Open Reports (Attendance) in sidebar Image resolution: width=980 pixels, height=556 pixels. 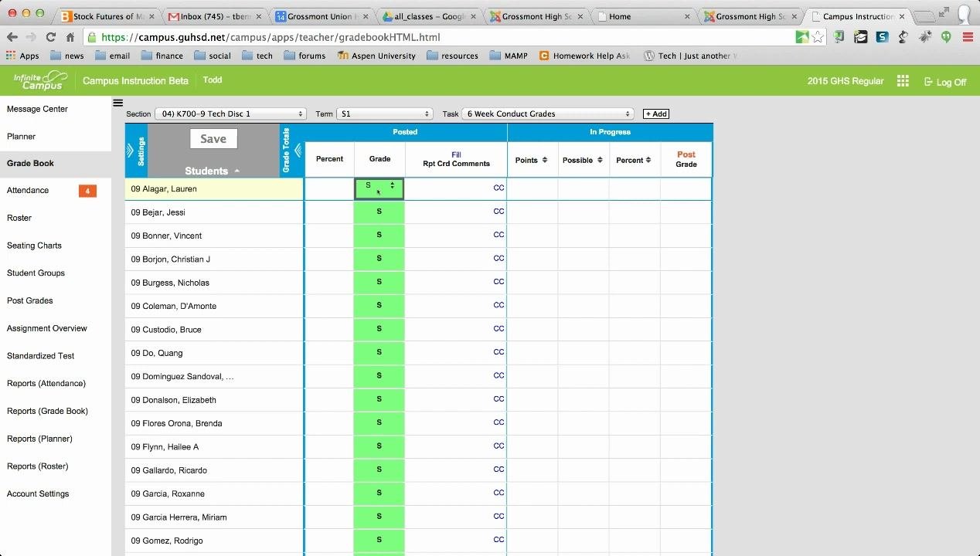46,383
